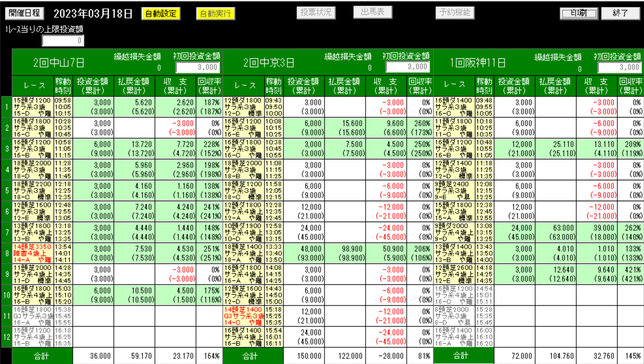
Task: Click the 開催日程 button
Action: pyautogui.click(x=24, y=13)
